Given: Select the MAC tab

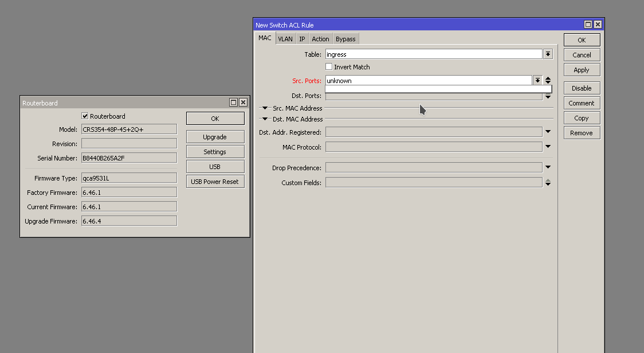Looking at the screenshot, I should 265,38.
